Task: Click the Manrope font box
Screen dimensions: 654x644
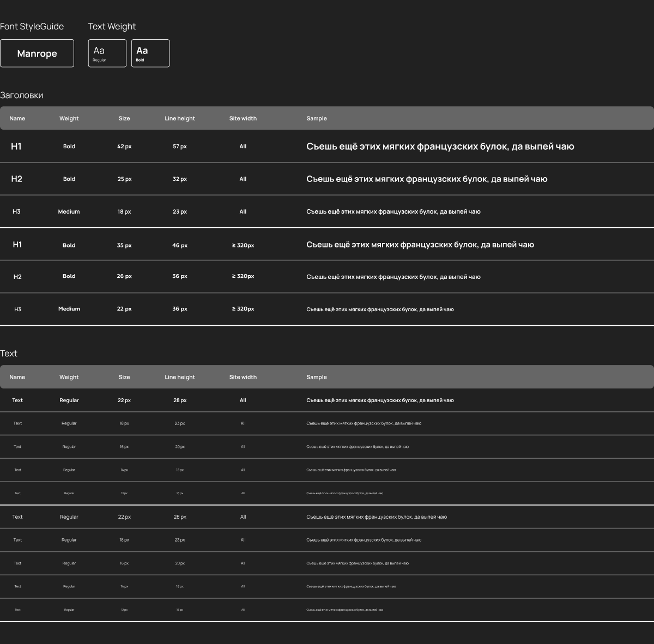Action: (37, 53)
